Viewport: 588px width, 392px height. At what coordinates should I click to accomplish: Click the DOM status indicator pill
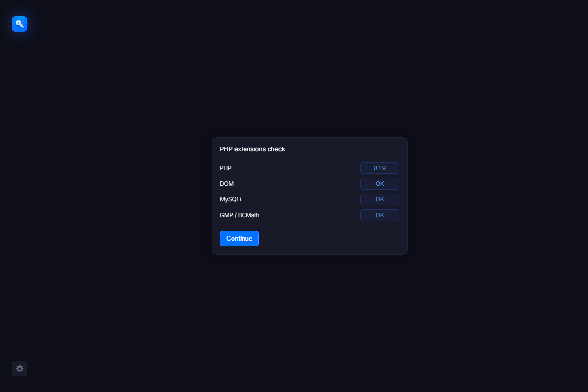[x=380, y=183]
